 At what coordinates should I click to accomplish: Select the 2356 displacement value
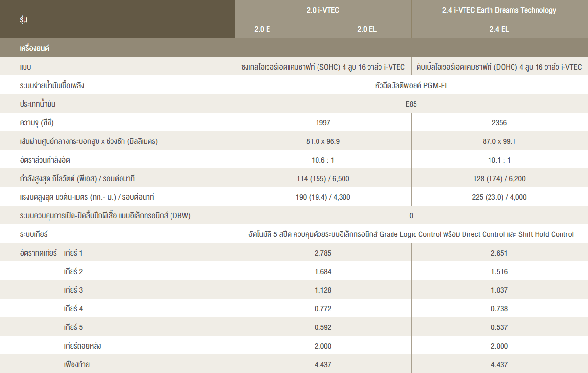coord(499,123)
